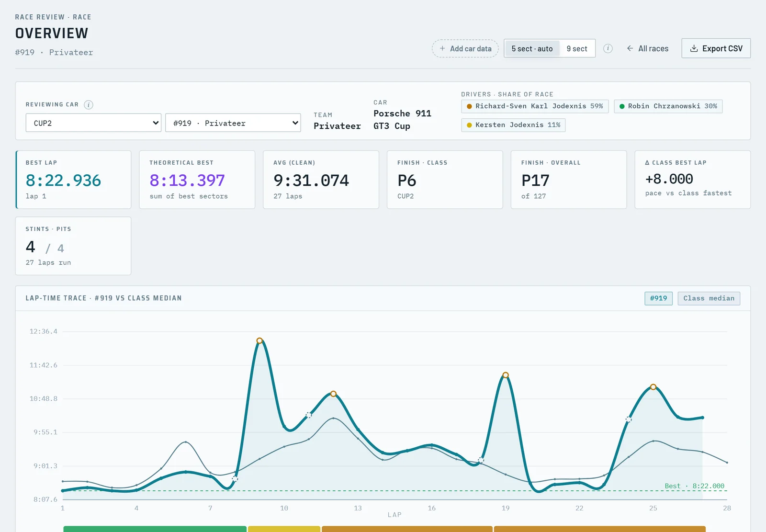
Task: Click the lap 12 pit marker on trace
Action: [x=333, y=394]
